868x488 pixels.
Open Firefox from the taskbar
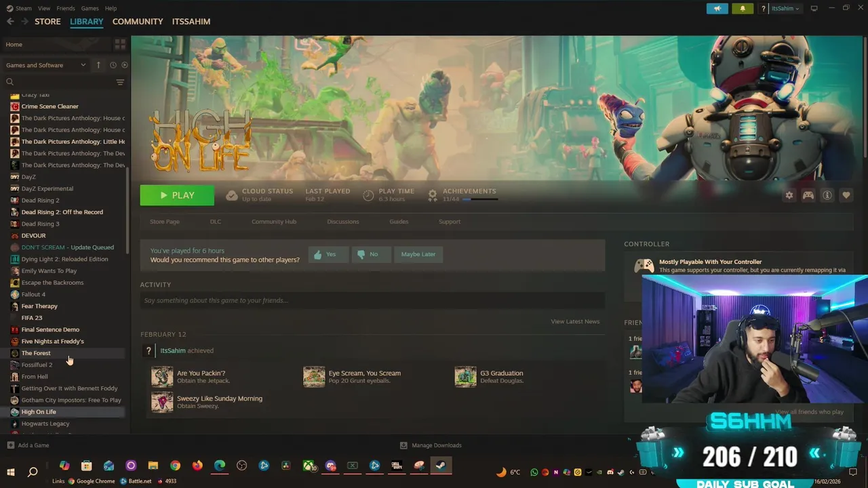(197, 466)
